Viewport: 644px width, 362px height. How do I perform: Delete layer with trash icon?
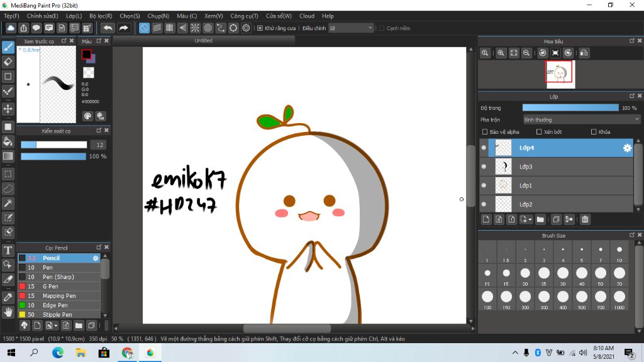click(x=585, y=219)
